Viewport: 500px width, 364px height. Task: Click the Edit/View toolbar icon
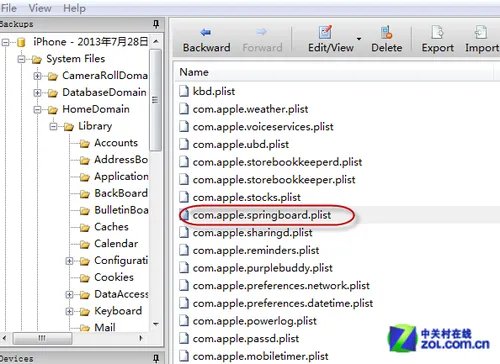click(x=325, y=32)
